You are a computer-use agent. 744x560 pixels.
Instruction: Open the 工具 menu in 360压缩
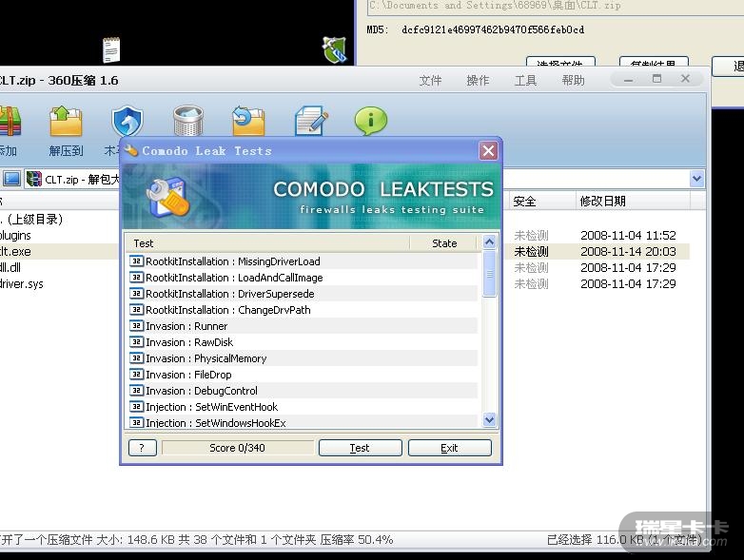pyautogui.click(x=526, y=81)
